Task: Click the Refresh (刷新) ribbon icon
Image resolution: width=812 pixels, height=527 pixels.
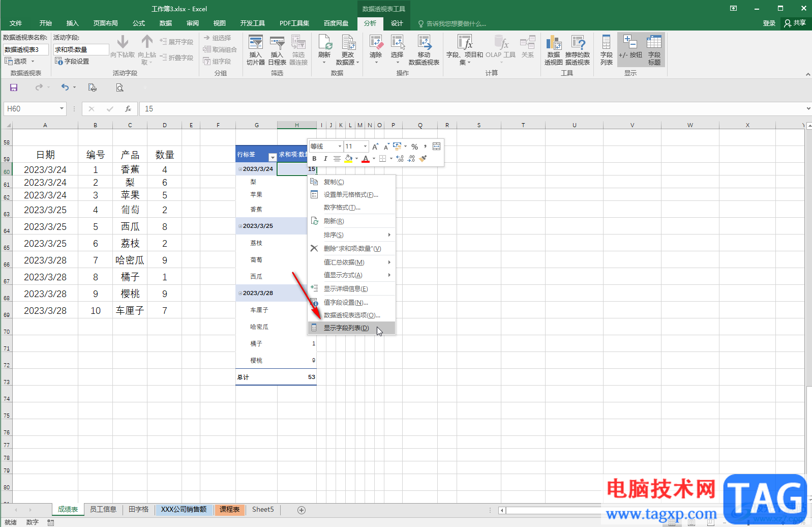Action: [324, 50]
